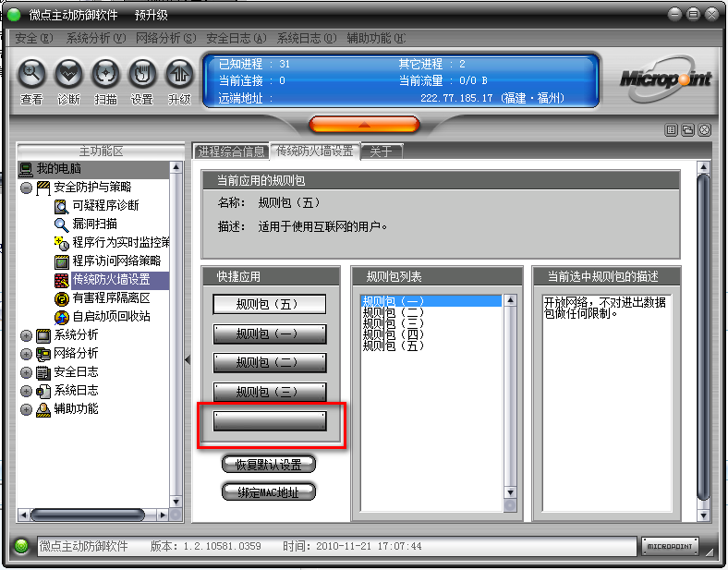The height and width of the screenshot is (570, 728).
Task: Open the 设置 hand toolbar icon
Action: point(142,74)
